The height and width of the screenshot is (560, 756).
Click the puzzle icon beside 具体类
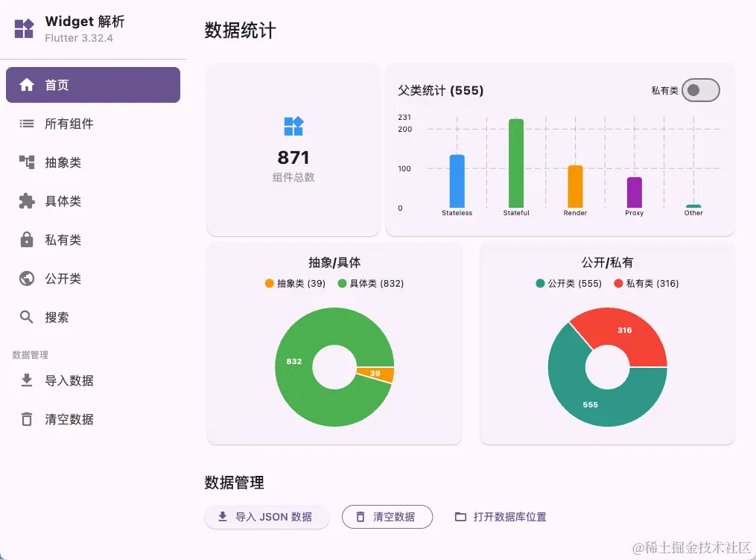coord(27,201)
